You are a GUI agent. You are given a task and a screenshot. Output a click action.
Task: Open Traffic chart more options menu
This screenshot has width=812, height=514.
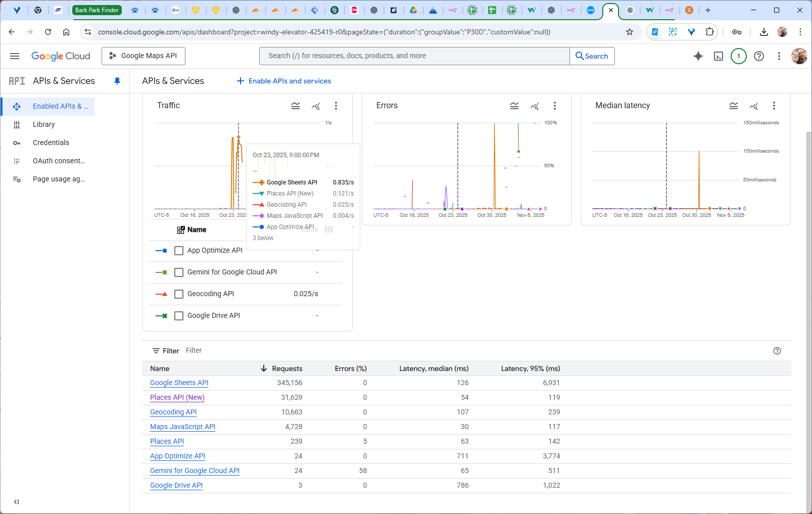(336, 106)
